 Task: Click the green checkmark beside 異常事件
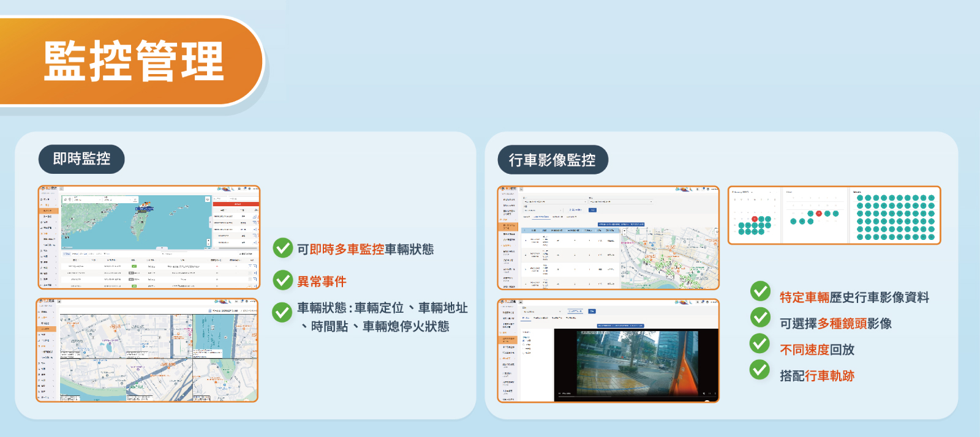point(282,280)
